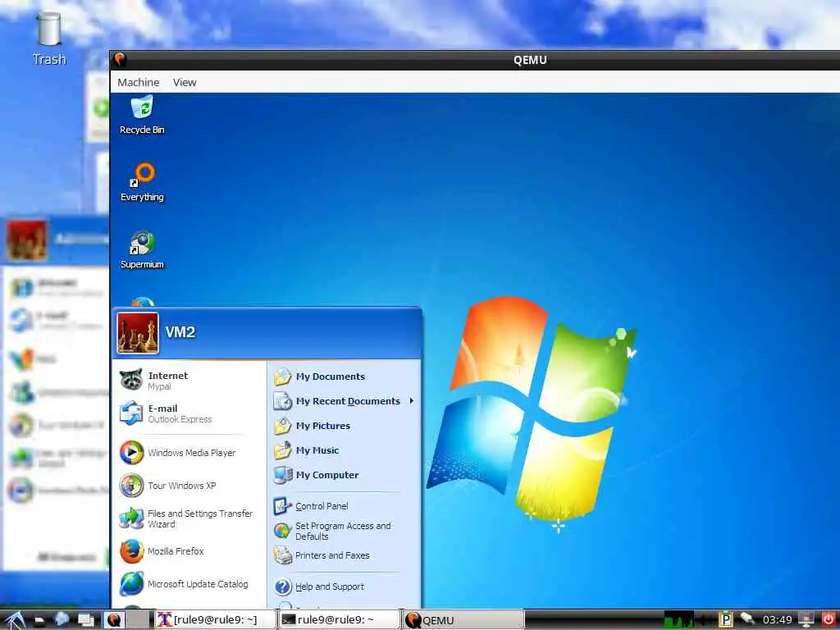Image resolution: width=840 pixels, height=630 pixels.
Task: Click the host taskbar file manager icon
Action: point(39,620)
